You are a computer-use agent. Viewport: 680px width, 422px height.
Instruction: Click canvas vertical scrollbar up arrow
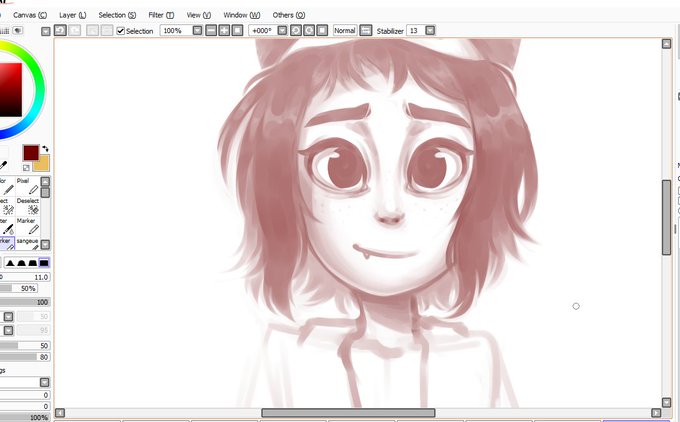click(667, 43)
